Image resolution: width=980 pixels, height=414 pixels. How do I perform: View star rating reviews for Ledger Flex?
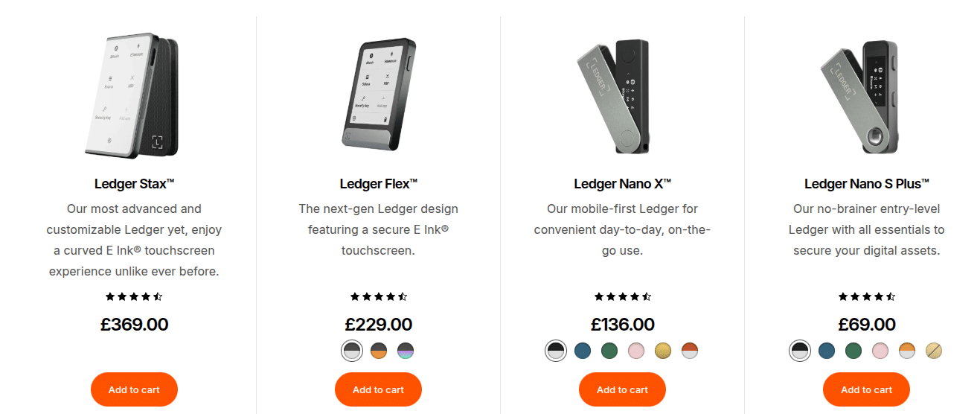pyautogui.click(x=378, y=296)
